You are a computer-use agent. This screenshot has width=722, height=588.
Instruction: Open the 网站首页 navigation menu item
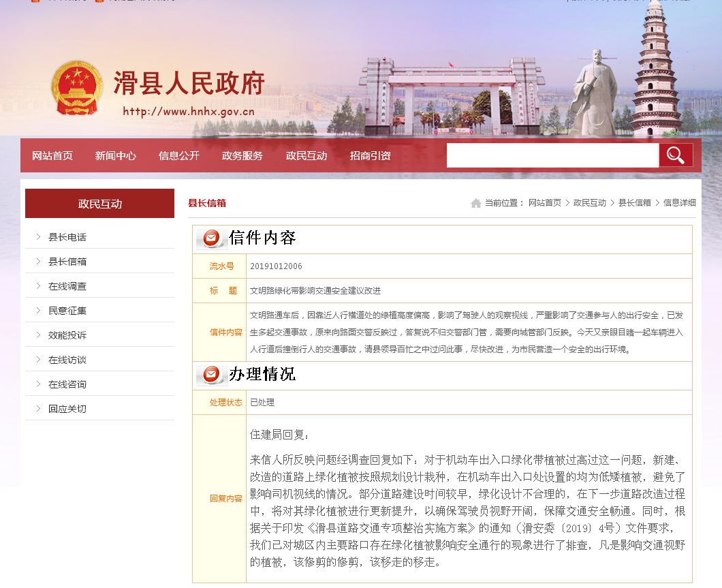(52, 156)
